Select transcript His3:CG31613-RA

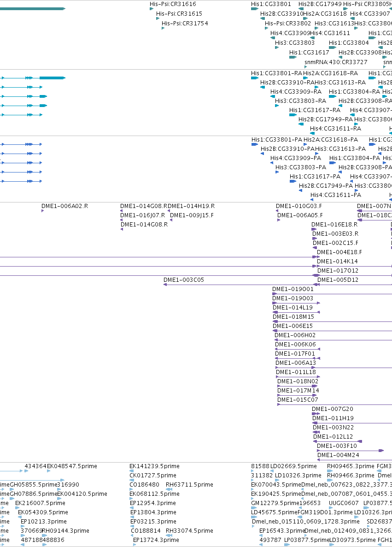click(340, 83)
